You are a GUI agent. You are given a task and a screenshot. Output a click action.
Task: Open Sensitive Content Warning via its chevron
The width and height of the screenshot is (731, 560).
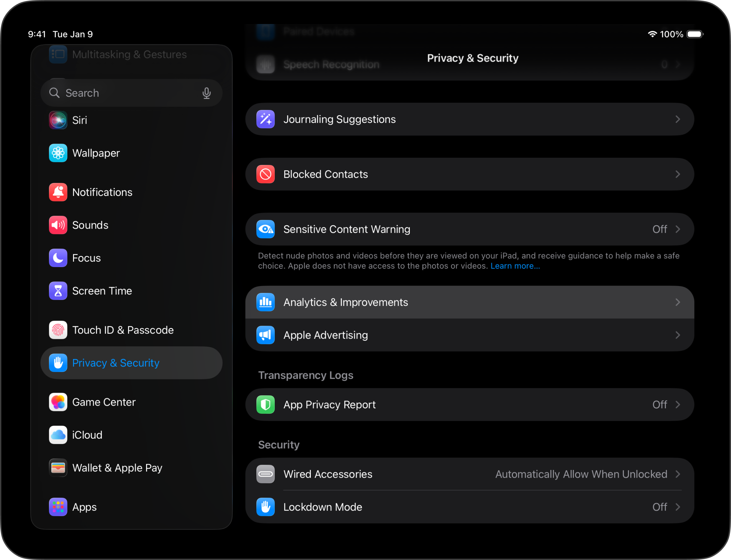tap(677, 229)
